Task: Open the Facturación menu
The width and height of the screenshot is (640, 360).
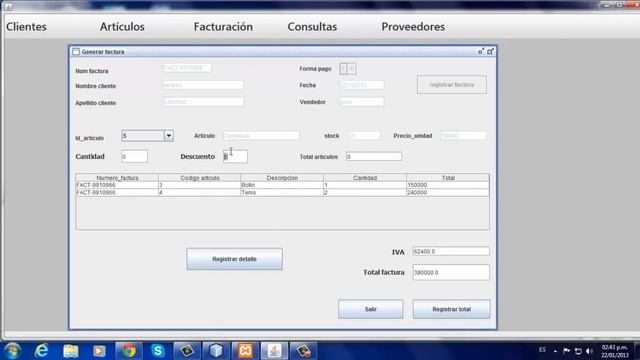Action: [223, 27]
